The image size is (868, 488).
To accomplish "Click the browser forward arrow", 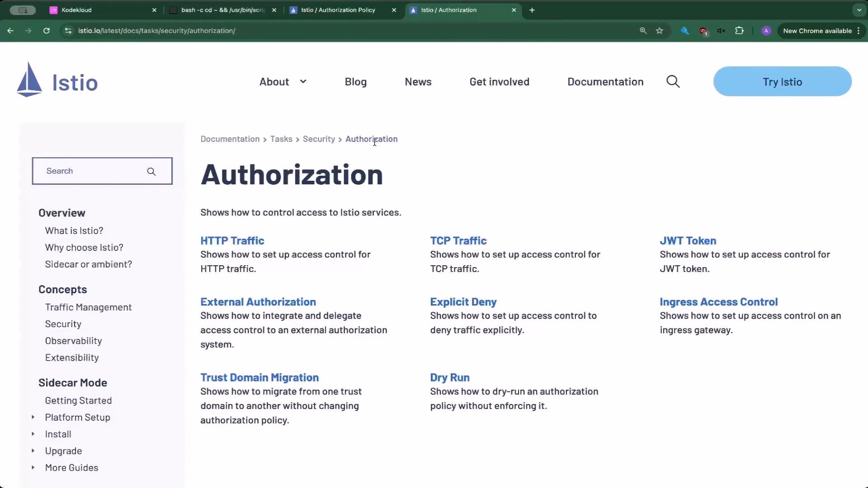I will pos(28,31).
